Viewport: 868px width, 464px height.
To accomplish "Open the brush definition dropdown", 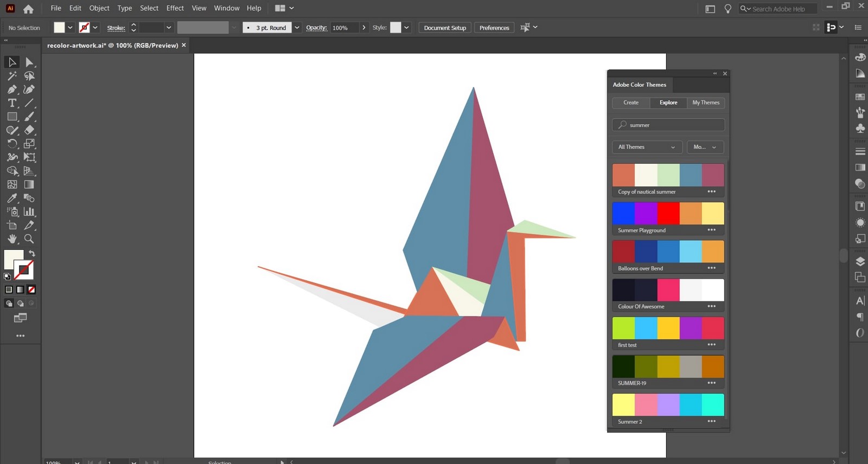I will click(297, 28).
